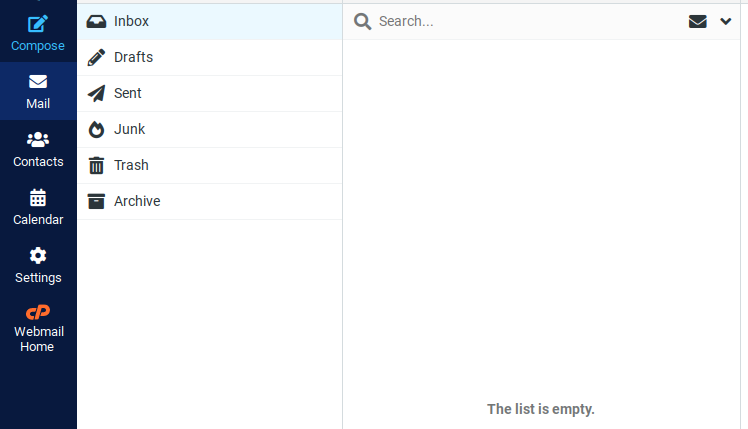The height and width of the screenshot is (429, 748).
Task: Click the Sent paper plane icon
Action: click(x=96, y=93)
